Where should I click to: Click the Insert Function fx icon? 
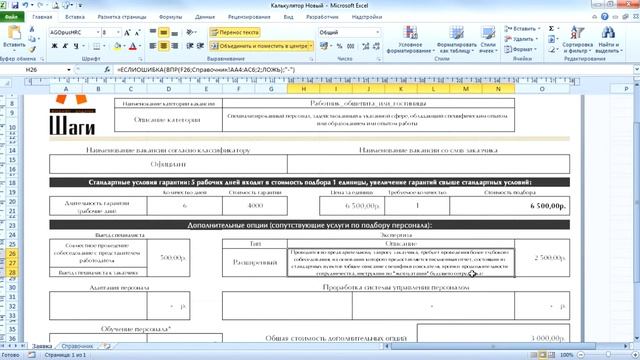click(x=107, y=70)
